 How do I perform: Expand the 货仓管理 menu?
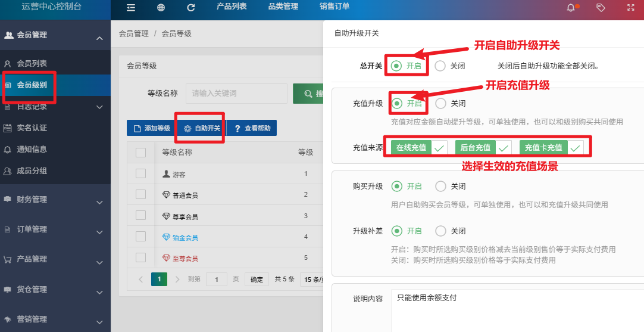click(99, 293)
